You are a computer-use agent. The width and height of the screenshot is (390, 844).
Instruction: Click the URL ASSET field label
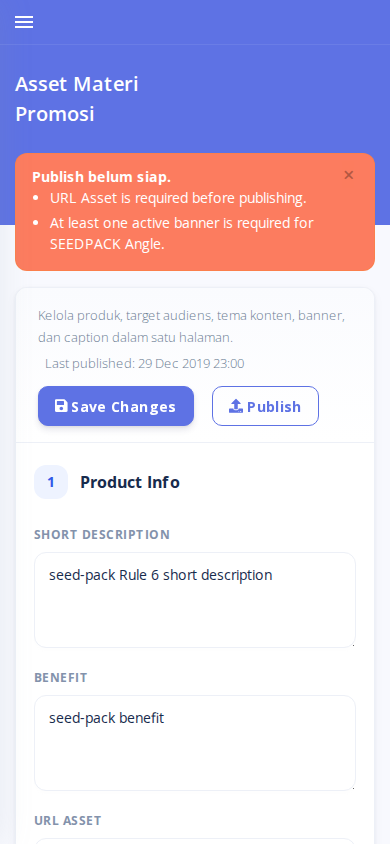68,821
